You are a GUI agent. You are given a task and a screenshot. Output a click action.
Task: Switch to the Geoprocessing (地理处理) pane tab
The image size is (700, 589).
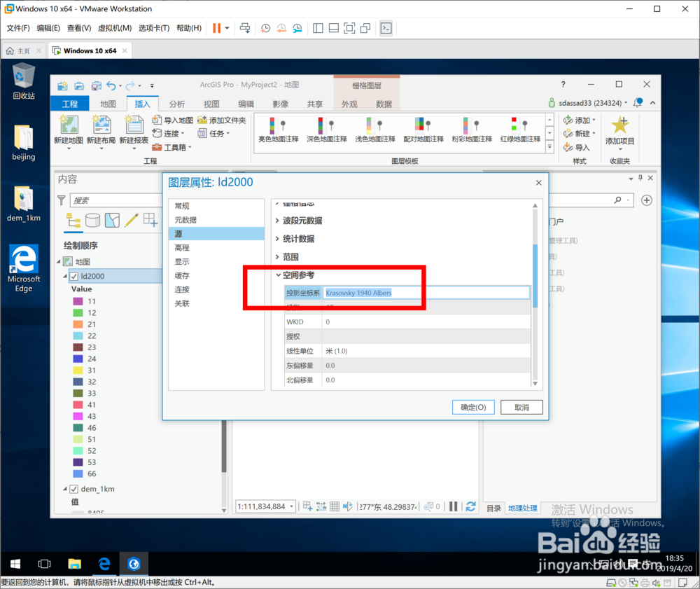click(x=522, y=508)
